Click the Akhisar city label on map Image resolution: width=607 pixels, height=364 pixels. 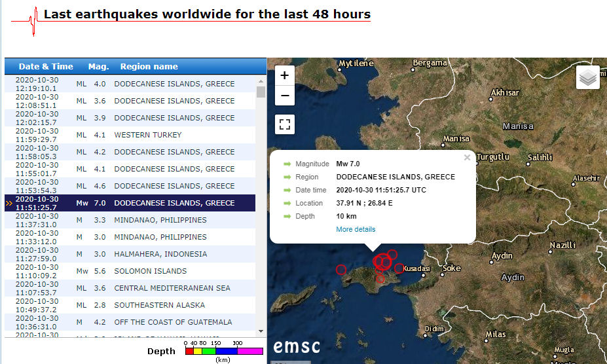(x=505, y=92)
